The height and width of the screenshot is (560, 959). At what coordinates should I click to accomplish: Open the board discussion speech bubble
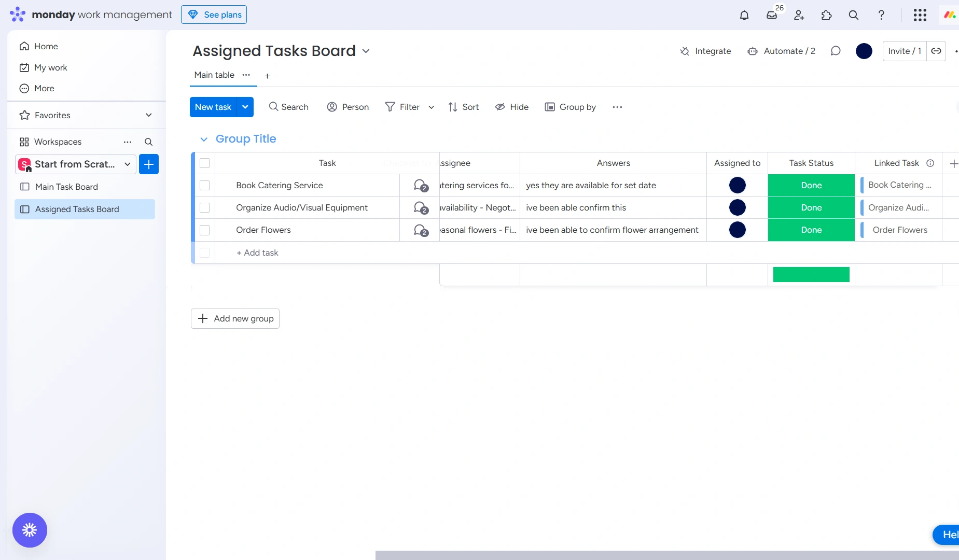(x=836, y=51)
